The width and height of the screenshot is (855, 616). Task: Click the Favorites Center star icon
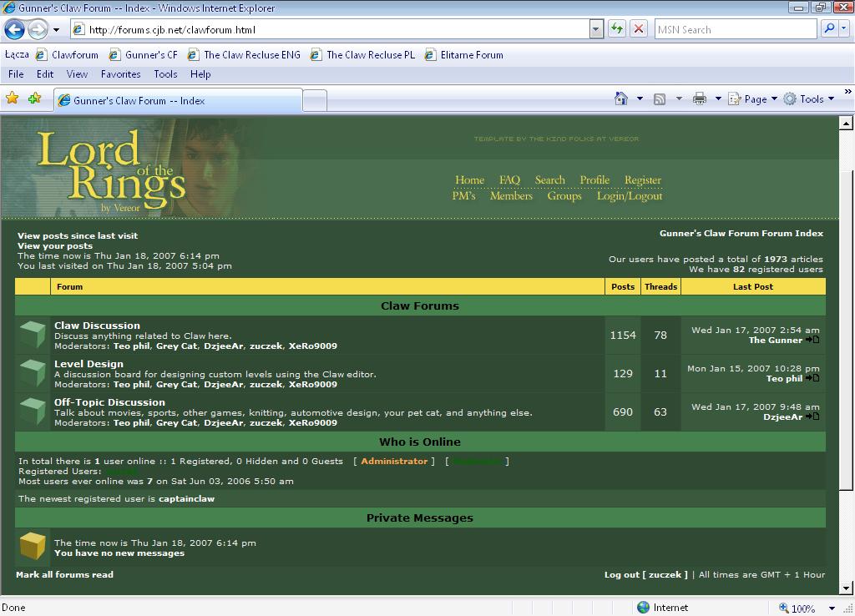12,98
